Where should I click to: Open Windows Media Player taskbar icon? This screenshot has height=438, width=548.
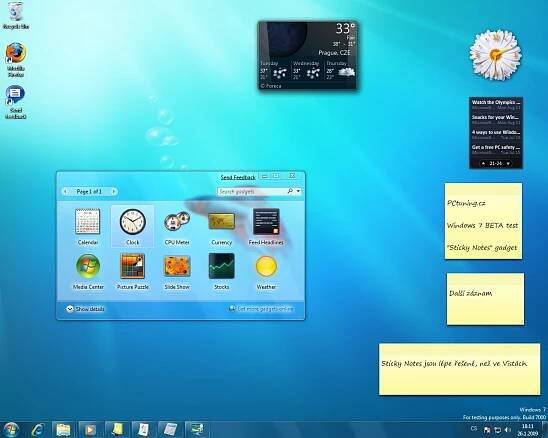click(x=90, y=430)
